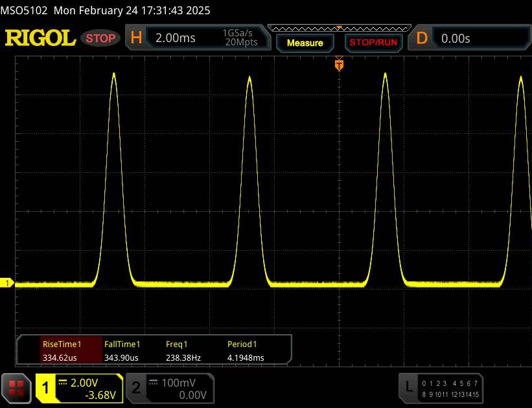Image resolution: width=532 pixels, height=408 pixels.
Task: Click the 20Mpts memory depth readout
Action: click(x=242, y=42)
